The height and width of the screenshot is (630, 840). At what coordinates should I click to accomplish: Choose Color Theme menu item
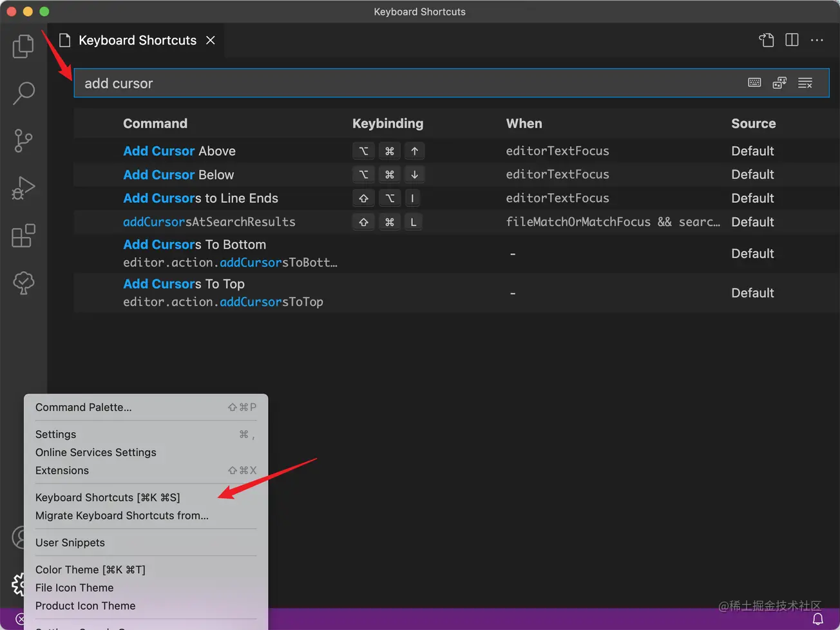pyautogui.click(x=90, y=569)
